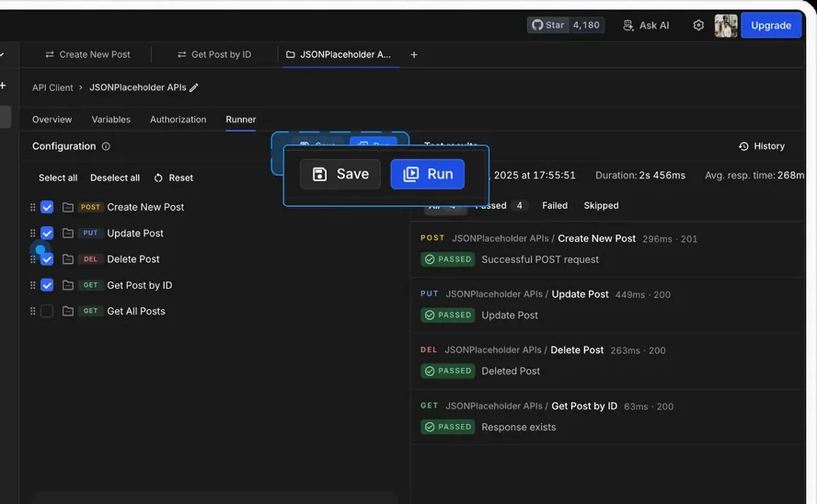The width and height of the screenshot is (817, 504).
Task: Click drag handle beside Create New Post
Action: click(33, 207)
